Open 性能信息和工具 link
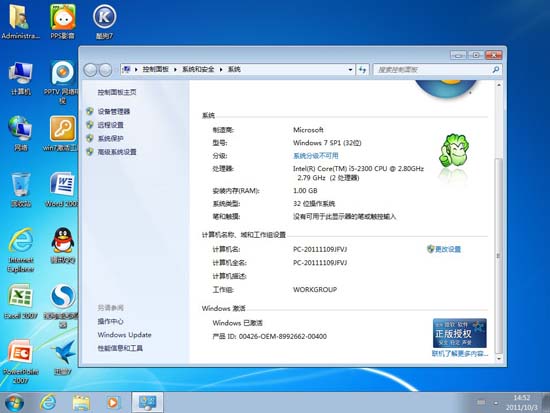The width and height of the screenshot is (550, 413). pyautogui.click(x=120, y=348)
